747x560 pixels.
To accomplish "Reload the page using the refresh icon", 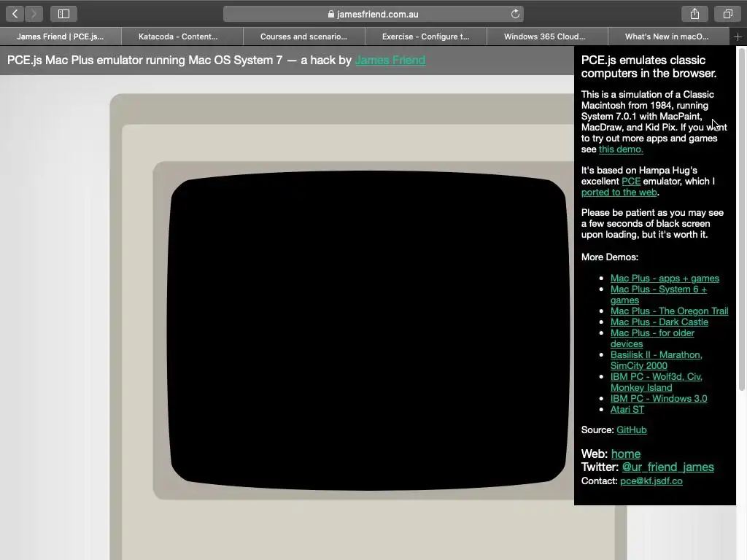I will click(x=515, y=14).
